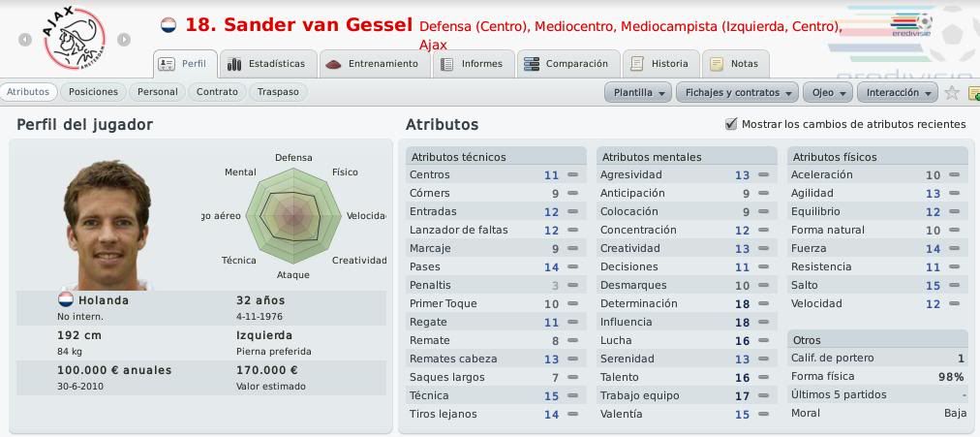Expand the Plantilla dropdown
Screen dimensions: 980x437
638,92
